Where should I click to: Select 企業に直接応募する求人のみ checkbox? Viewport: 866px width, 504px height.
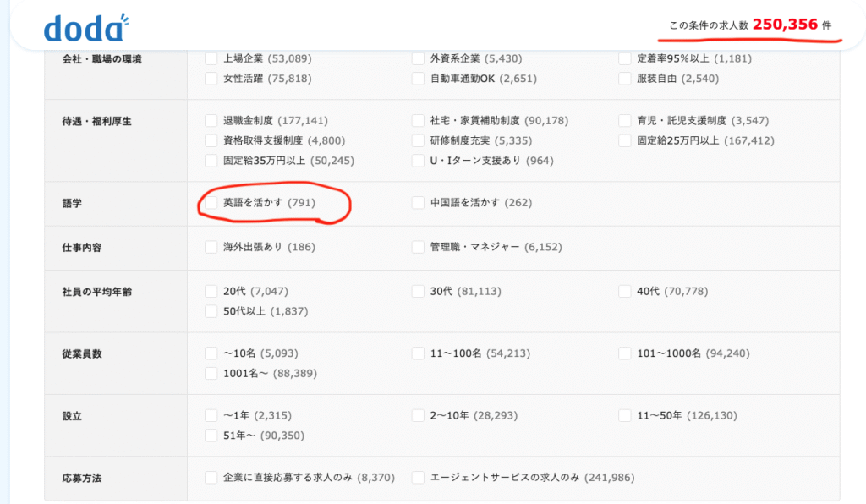[211, 478]
